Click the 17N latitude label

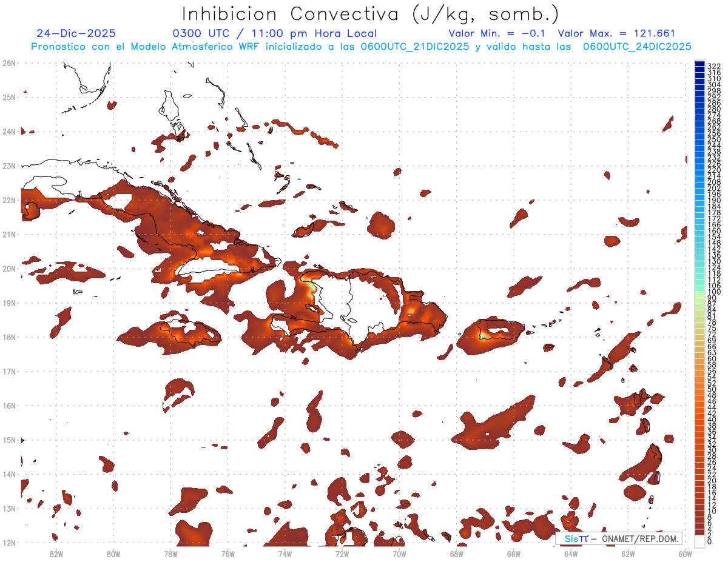(x=9, y=371)
